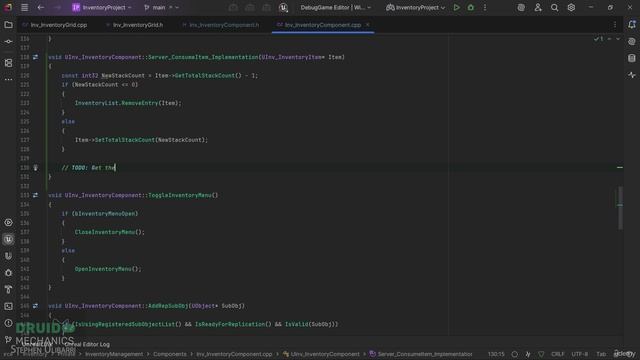Click gutter navigate icon for Server_ConsumeItem_Implementation

[x=36, y=57]
